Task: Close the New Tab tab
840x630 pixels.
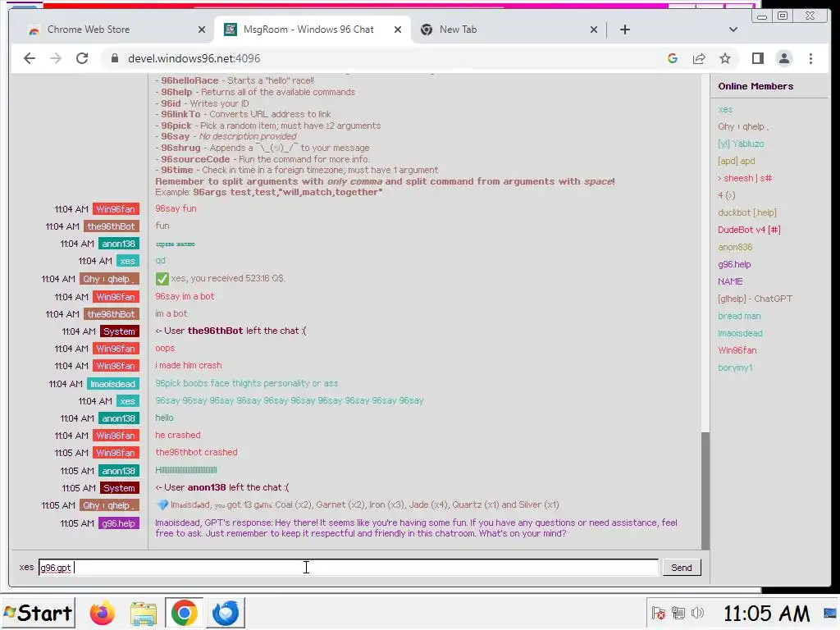Action: pos(594,30)
